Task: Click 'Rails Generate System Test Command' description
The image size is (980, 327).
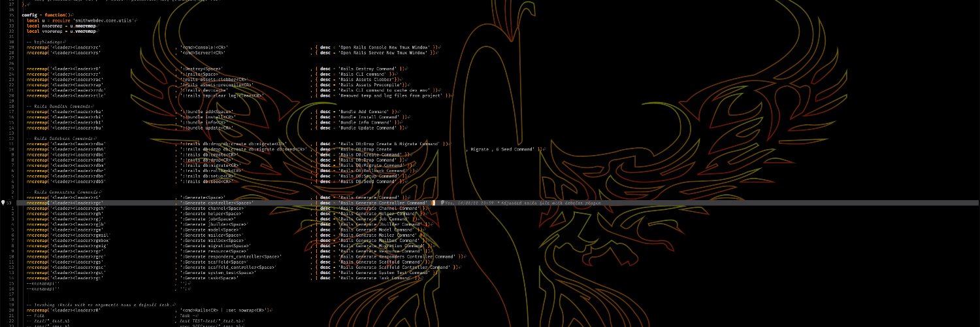Action: 385,272
